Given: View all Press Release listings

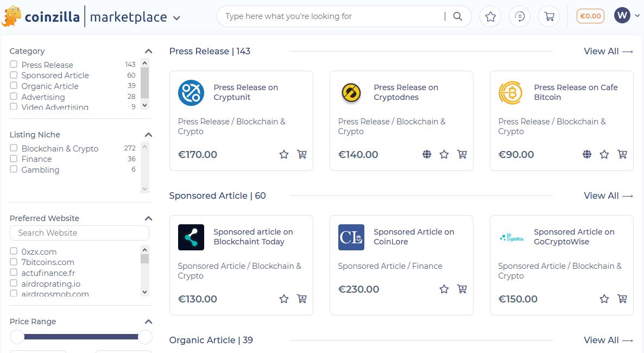Looking at the screenshot, I should [x=608, y=52].
